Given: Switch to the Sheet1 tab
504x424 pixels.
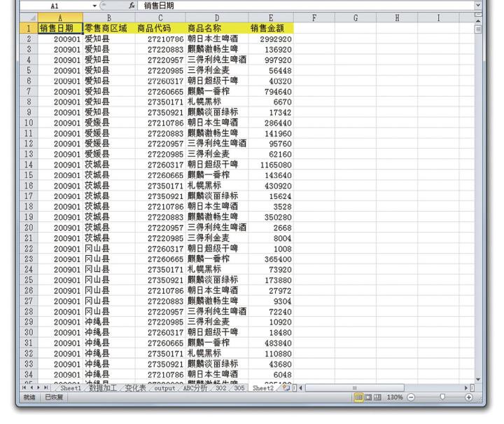Looking at the screenshot, I should click(x=71, y=388).
